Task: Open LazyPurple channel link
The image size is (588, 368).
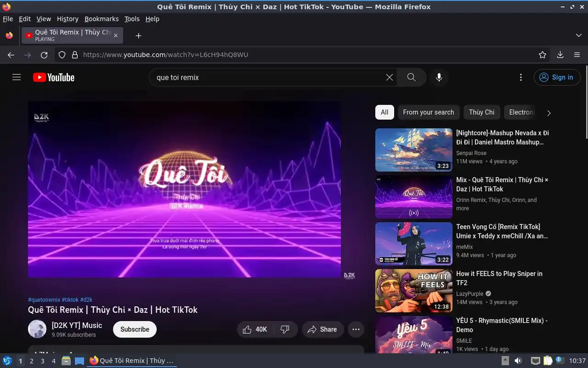Action: tap(469, 294)
